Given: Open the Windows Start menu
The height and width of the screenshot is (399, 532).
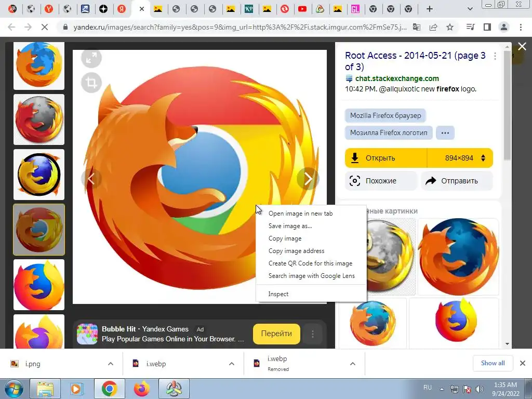Looking at the screenshot, I should [14, 389].
